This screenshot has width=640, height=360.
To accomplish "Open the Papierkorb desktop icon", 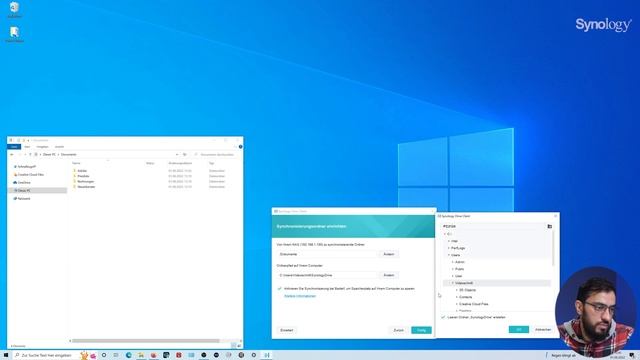I will click(x=14, y=10).
